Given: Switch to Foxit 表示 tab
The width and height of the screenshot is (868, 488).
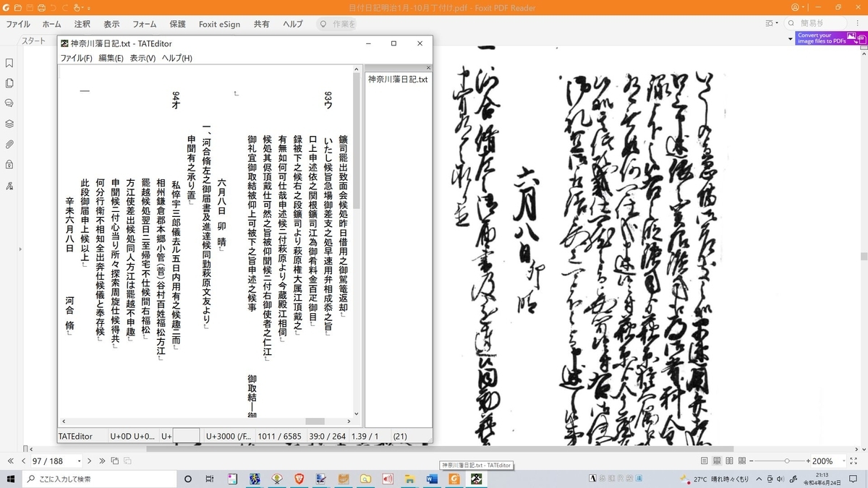Looking at the screenshot, I should pos(111,24).
